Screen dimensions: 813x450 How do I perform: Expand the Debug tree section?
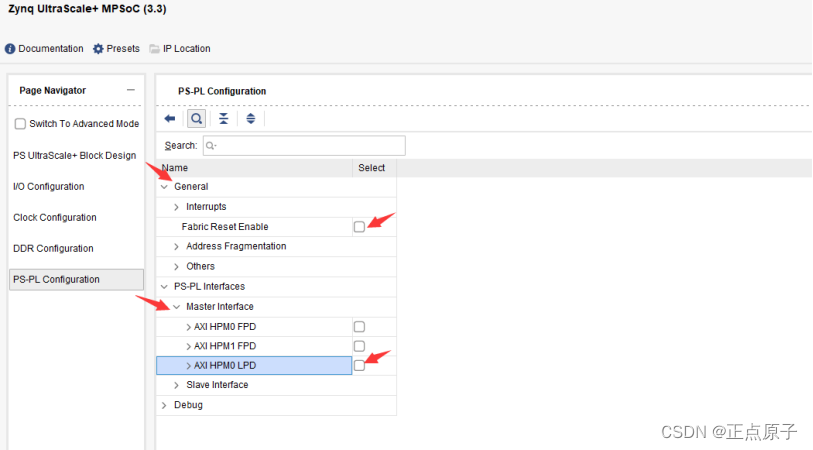click(x=165, y=405)
